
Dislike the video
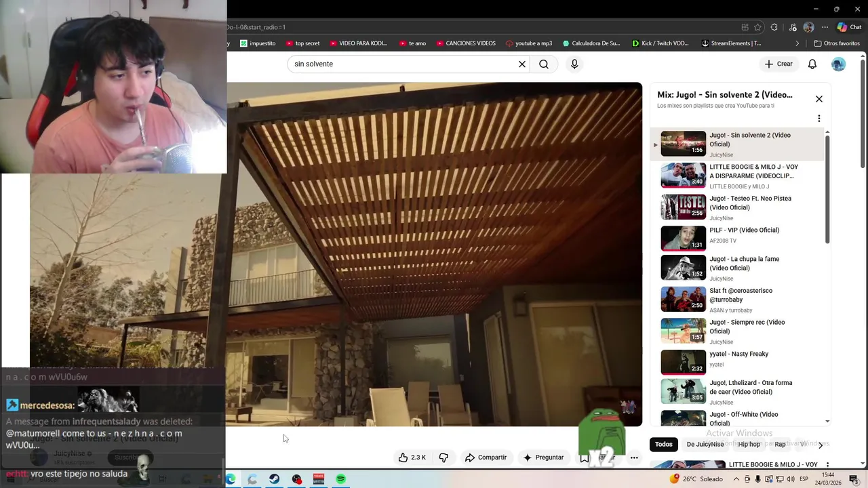point(443,457)
